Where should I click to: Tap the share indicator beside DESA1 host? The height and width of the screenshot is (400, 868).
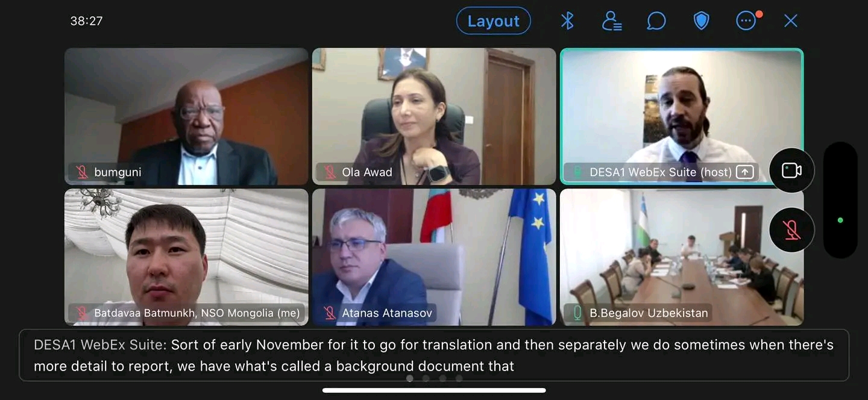tap(745, 172)
